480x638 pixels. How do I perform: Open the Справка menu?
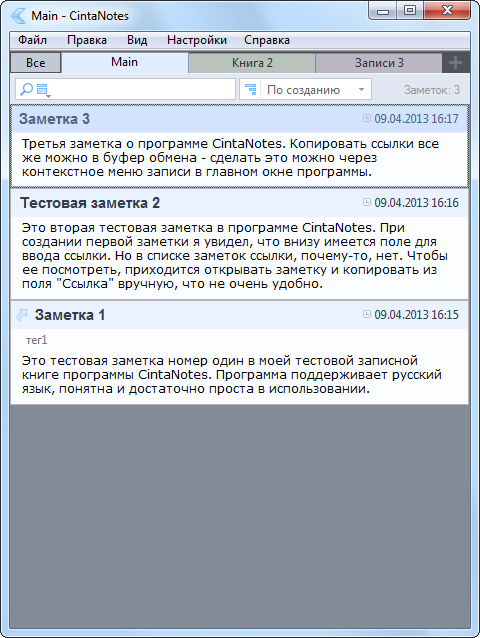267,40
